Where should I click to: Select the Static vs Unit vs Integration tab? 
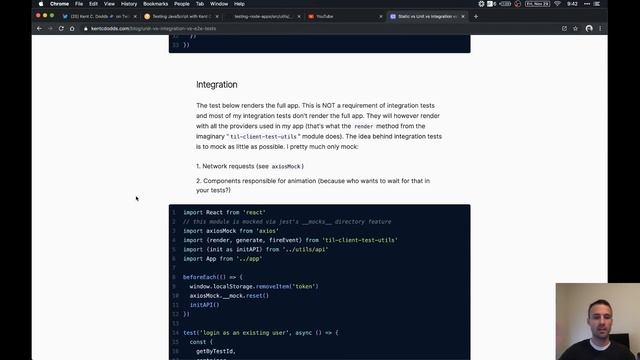[x=427, y=16]
